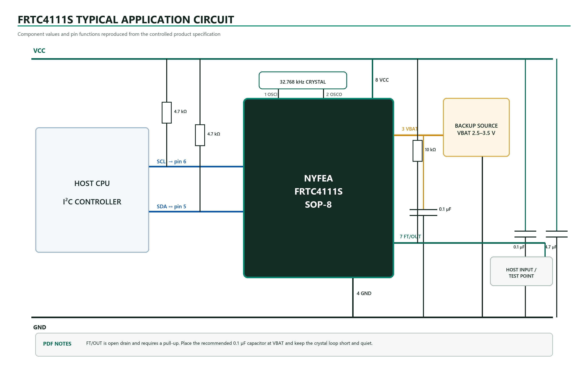Click the 0.1 µF label above test point
The image size is (588, 372).
tap(519, 247)
